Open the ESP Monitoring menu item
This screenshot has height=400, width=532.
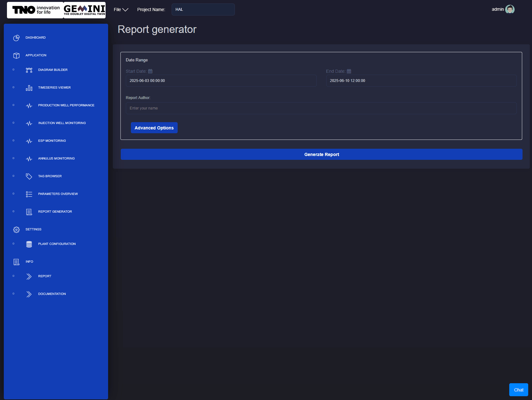(x=52, y=141)
